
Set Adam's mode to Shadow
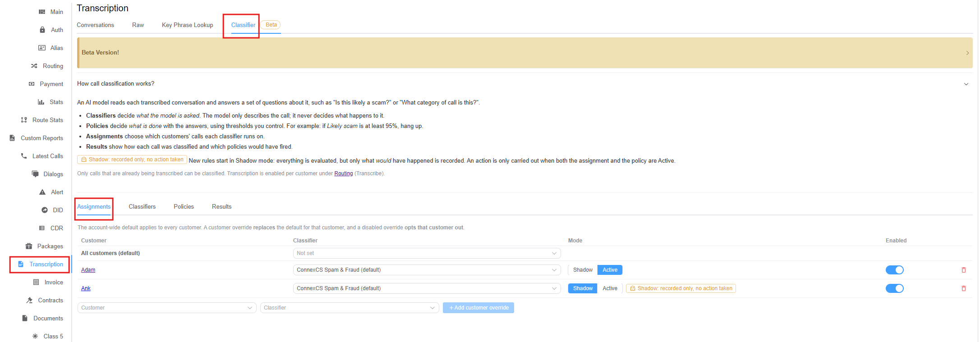(583, 270)
